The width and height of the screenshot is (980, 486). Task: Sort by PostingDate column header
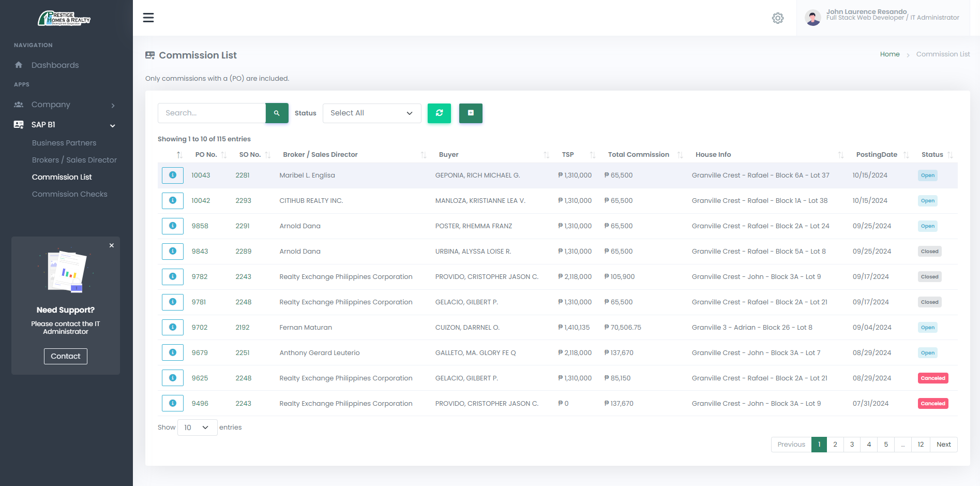pos(877,155)
